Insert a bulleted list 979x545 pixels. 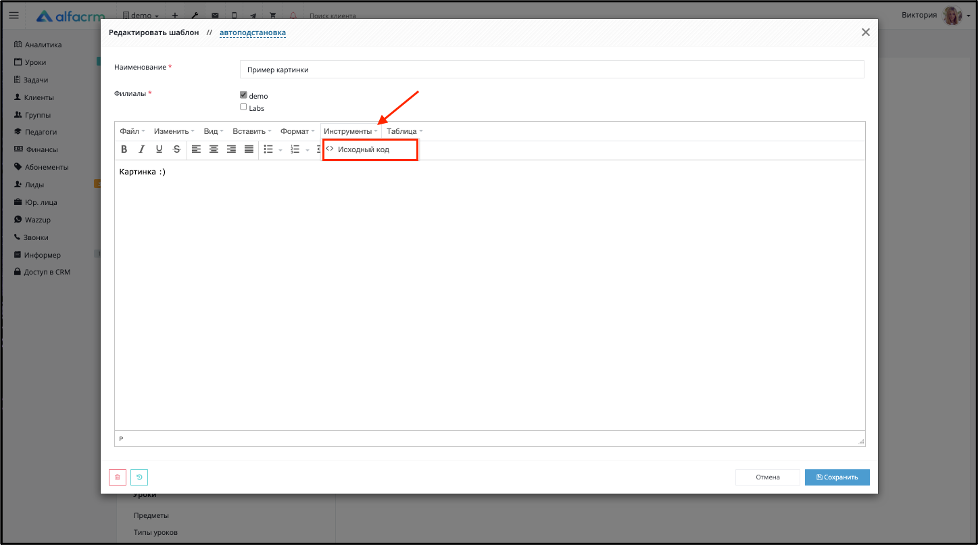(268, 149)
